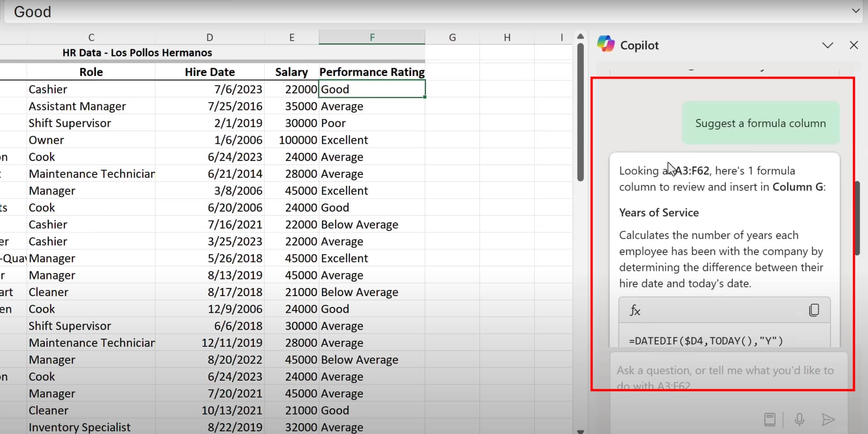Select the active cell Good in column F

[x=372, y=89]
